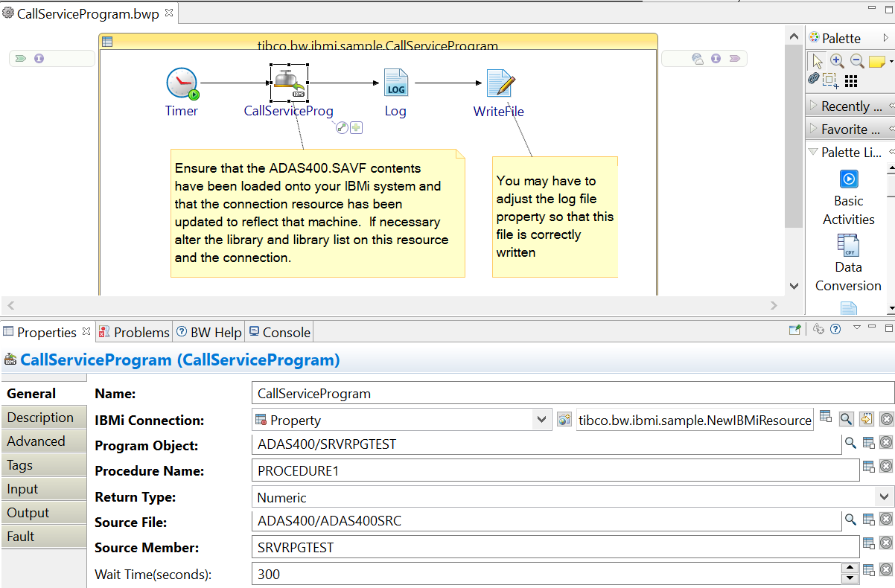Open the Input properties side tab

(23, 489)
